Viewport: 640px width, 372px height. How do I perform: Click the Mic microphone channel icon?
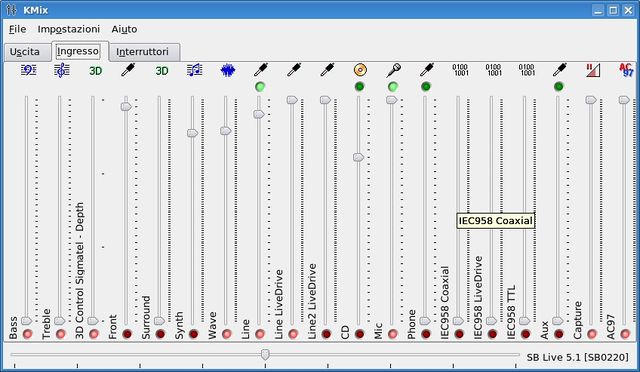393,70
